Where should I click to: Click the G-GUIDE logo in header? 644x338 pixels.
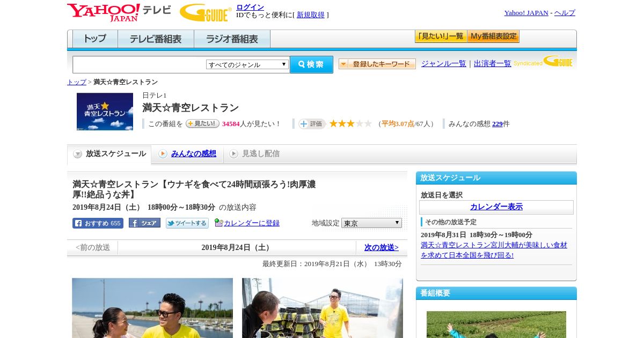[x=206, y=13]
